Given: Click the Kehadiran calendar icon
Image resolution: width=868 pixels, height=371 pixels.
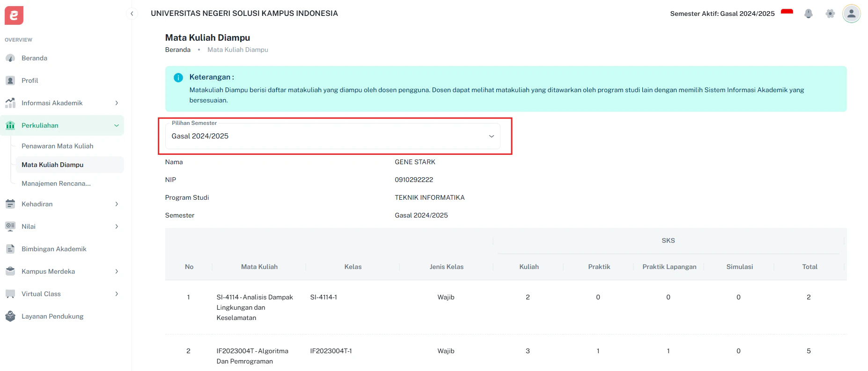Looking at the screenshot, I should (10, 204).
